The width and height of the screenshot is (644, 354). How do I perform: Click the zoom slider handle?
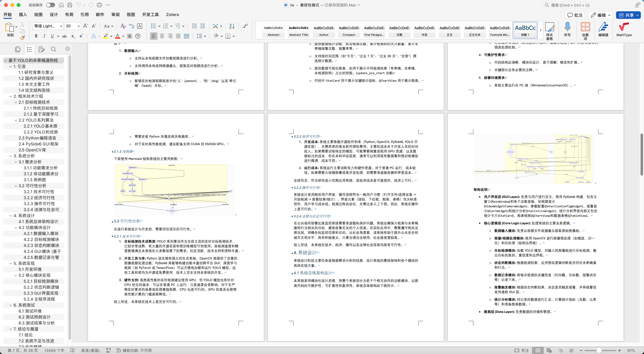599,351
